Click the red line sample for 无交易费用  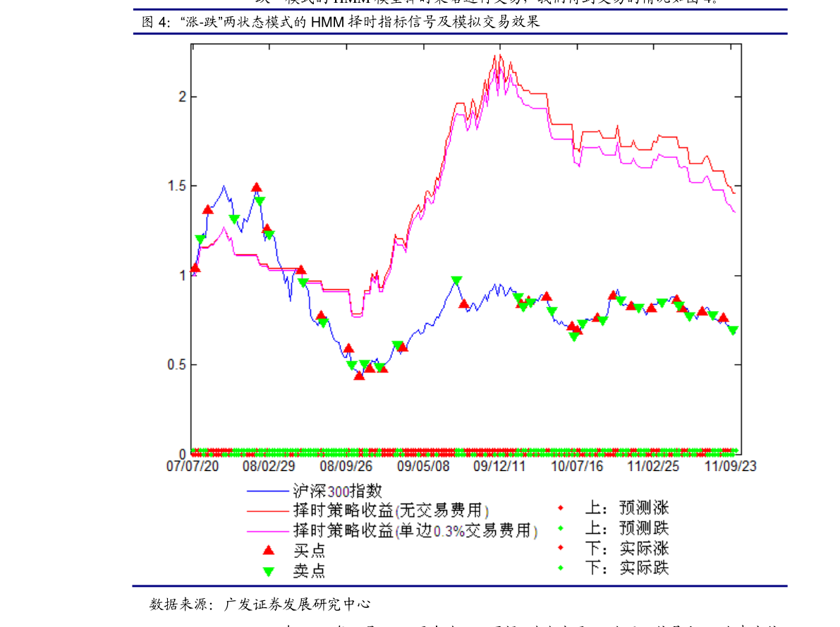point(268,511)
